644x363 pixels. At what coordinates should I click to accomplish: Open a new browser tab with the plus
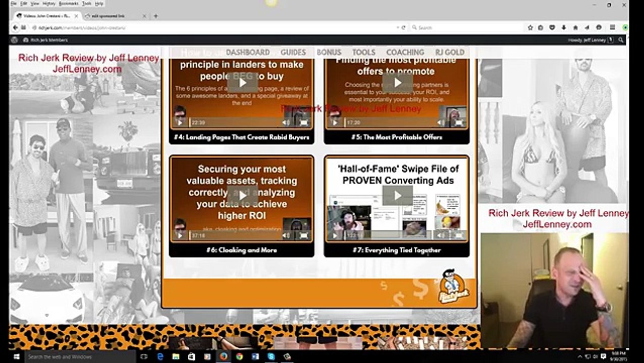[x=155, y=16]
